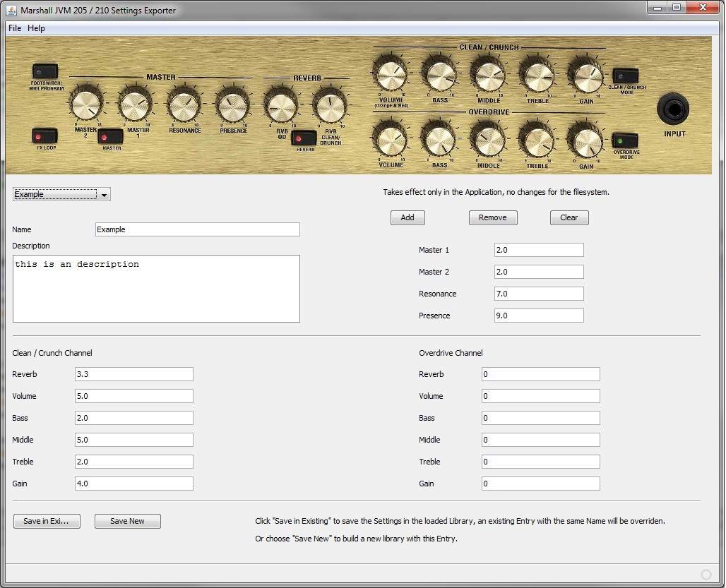Click the Clean/Crunch Volume knob
726x588 pixels.
[x=392, y=75]
